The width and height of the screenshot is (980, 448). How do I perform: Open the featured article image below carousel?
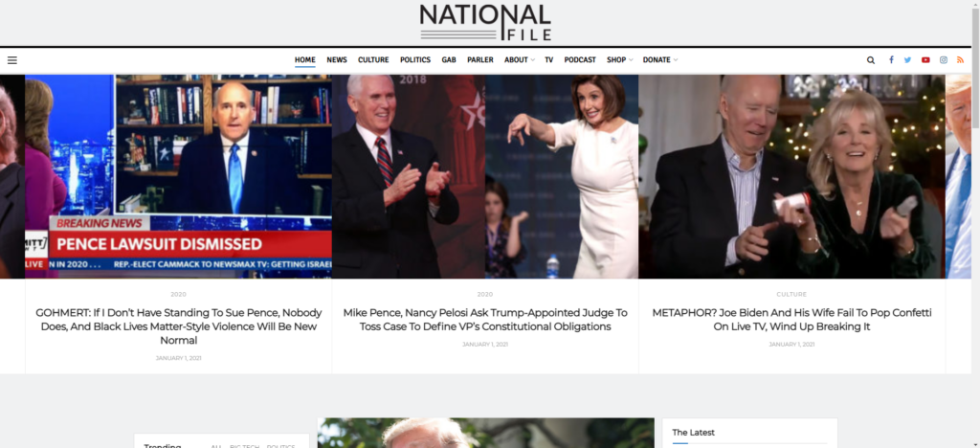pyautogui.click(x=485, y=433)
